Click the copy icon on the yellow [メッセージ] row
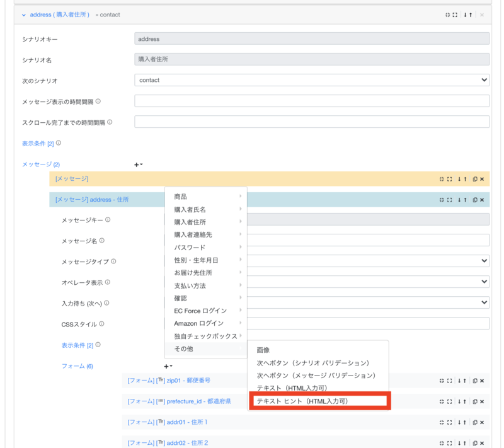 point(475,179)
